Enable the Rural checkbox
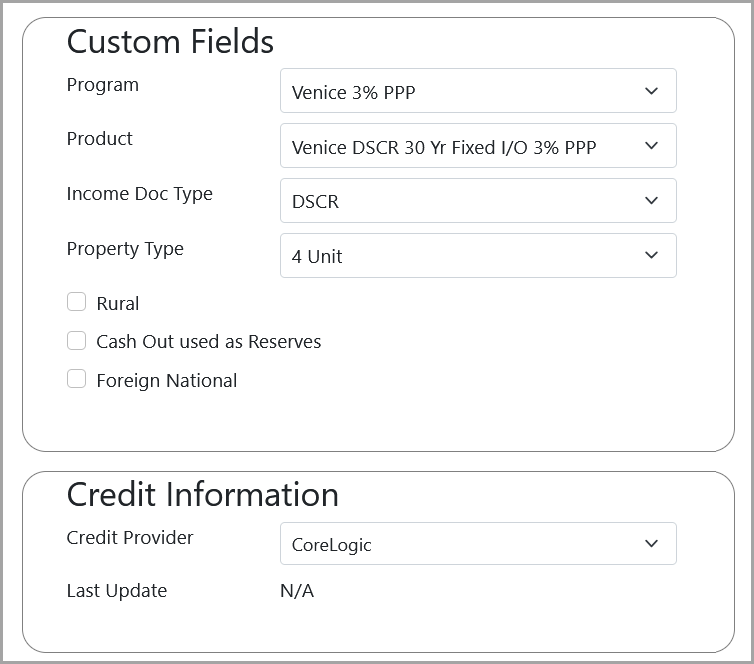Viewport: 754px width, 664px height. pyautogui.click(x=76, y=302)
